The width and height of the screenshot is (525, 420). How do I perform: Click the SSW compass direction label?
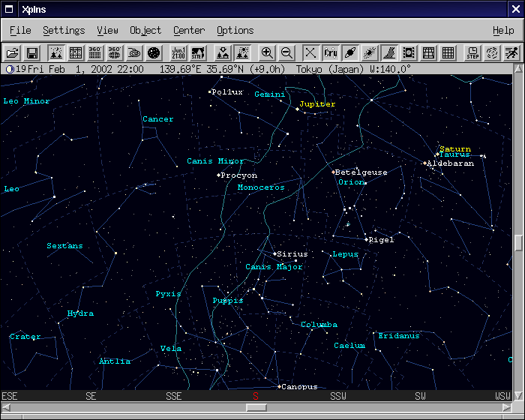337,396
